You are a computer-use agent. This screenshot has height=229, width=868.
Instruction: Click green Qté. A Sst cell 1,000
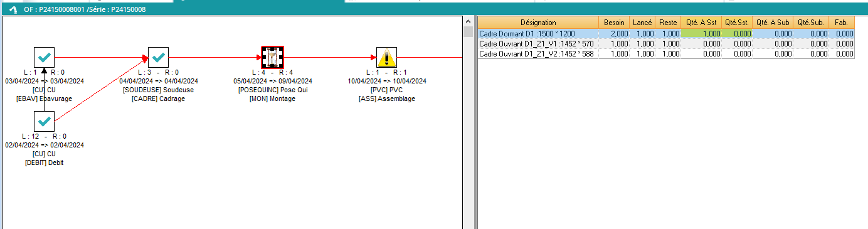coord(701,34)
